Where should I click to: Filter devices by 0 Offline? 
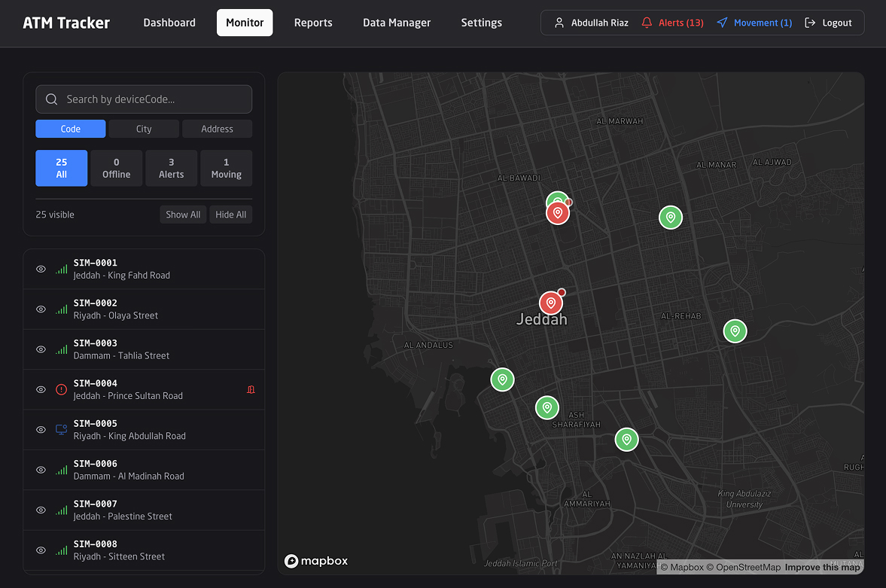click(117, 168)
